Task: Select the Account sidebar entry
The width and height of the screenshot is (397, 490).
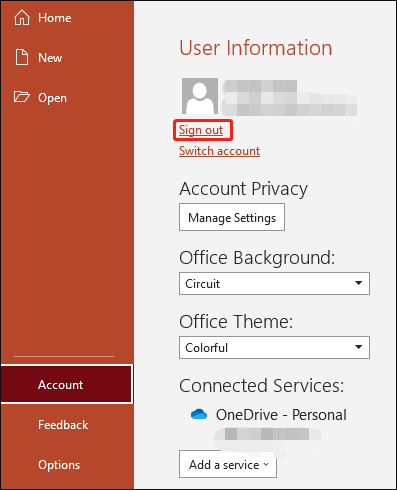Action: [x=67, y=384]
